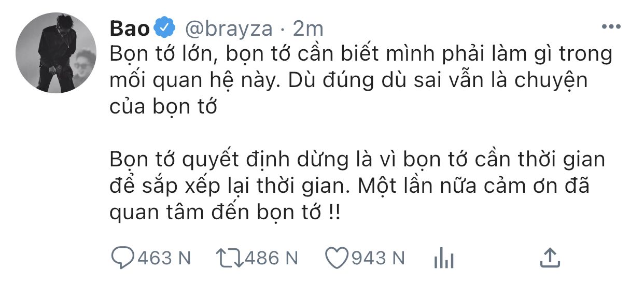Image resolution: width=644 pixels, height=283 pixels.
Task: Like the tweet with the heart icon
Action: 337,257
